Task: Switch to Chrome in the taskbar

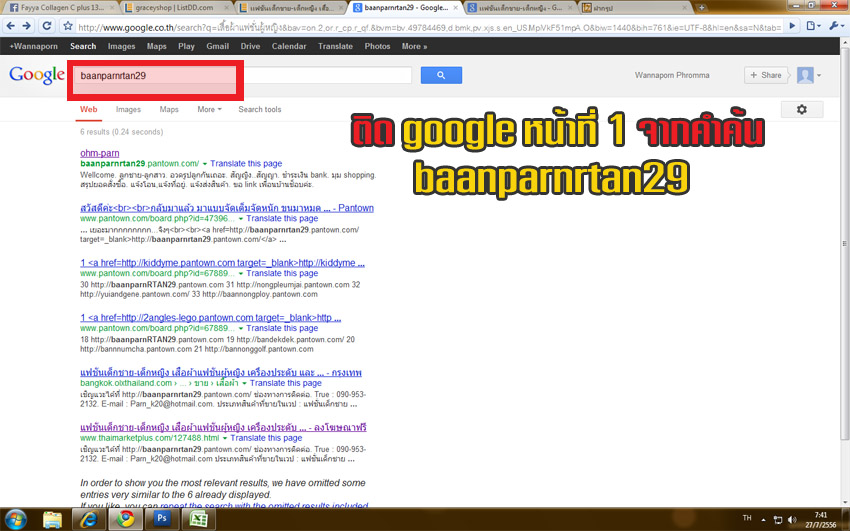Action: (x=125, y=519)
